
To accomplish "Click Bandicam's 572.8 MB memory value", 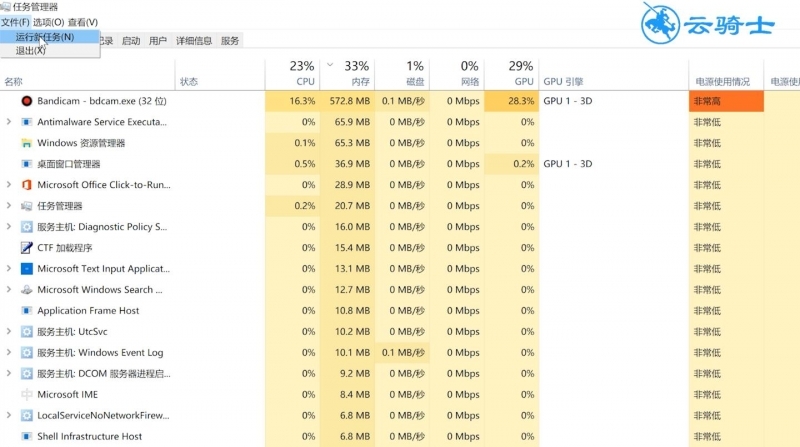I will [x=347, y=101].
